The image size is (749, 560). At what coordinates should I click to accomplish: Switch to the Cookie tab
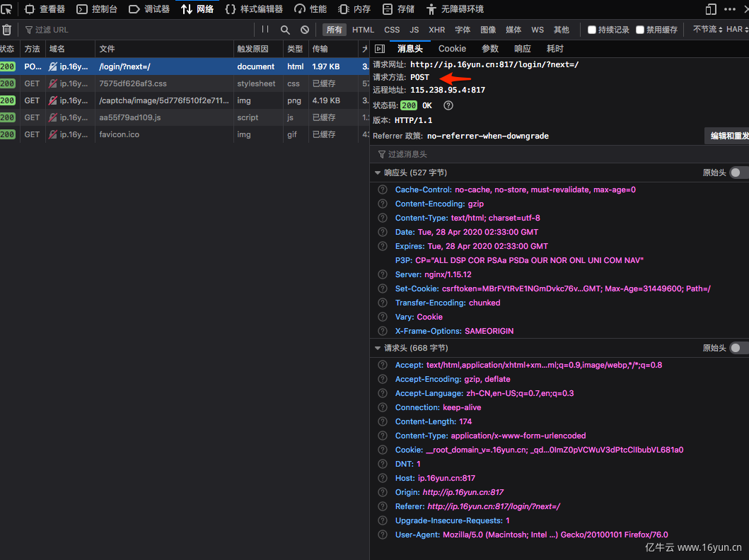452,49
